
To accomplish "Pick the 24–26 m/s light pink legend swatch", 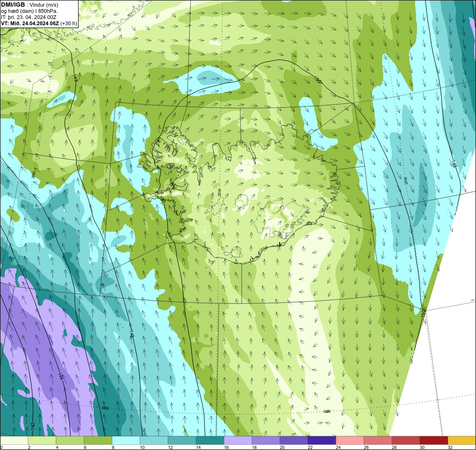I will (350, 440).
